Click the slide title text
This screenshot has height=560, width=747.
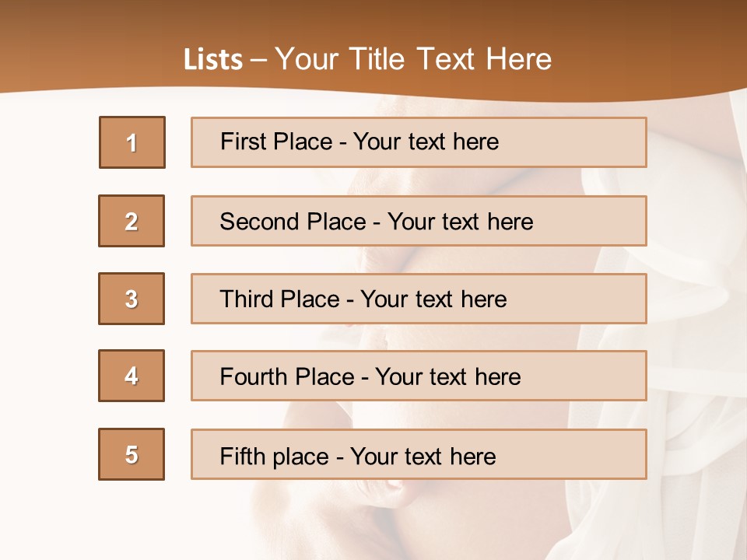click(x=367, y=59)
